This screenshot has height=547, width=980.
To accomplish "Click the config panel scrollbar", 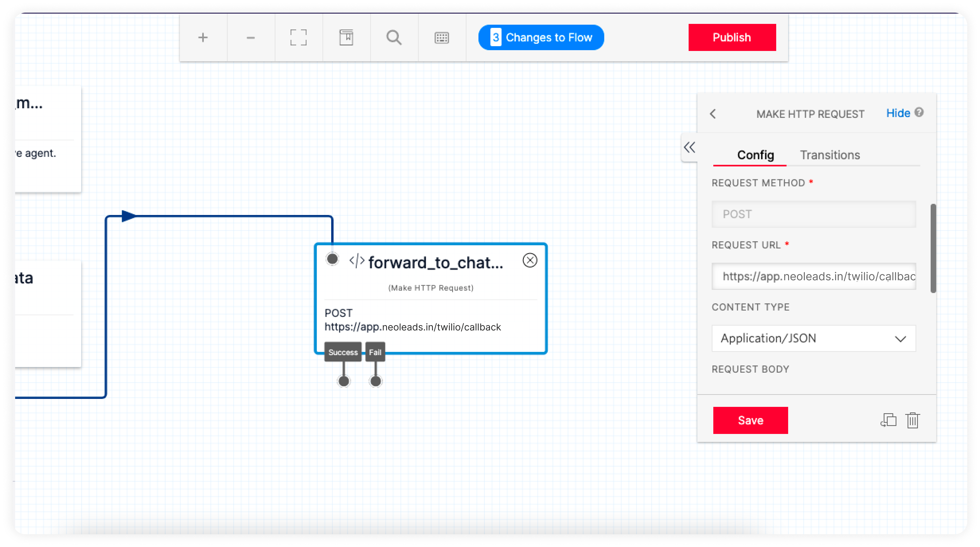I will (x=933, y=248).
